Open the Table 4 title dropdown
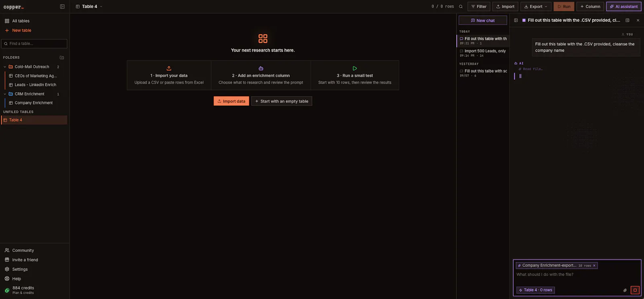Screen dimensions: 644x299 (x=101, y=6)
